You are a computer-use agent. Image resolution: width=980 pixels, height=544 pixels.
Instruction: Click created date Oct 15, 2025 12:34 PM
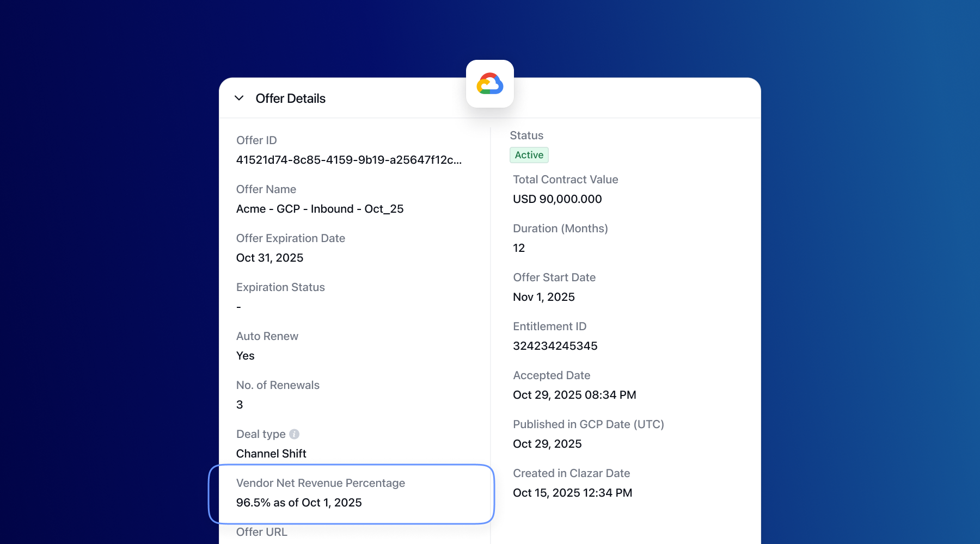tap(573, 493)
